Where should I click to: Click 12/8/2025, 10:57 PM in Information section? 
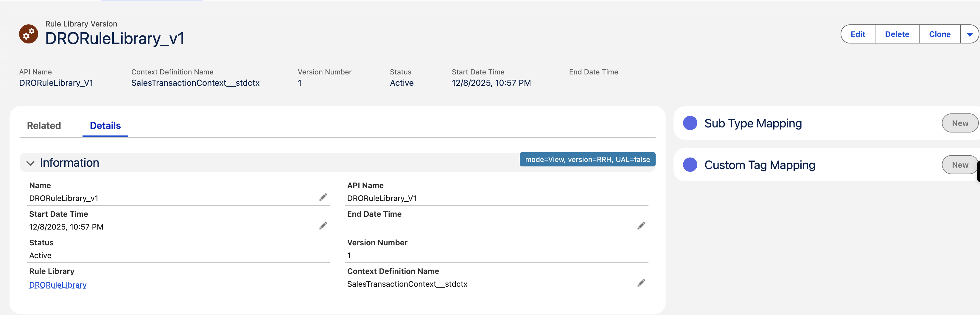click(66, 227)
